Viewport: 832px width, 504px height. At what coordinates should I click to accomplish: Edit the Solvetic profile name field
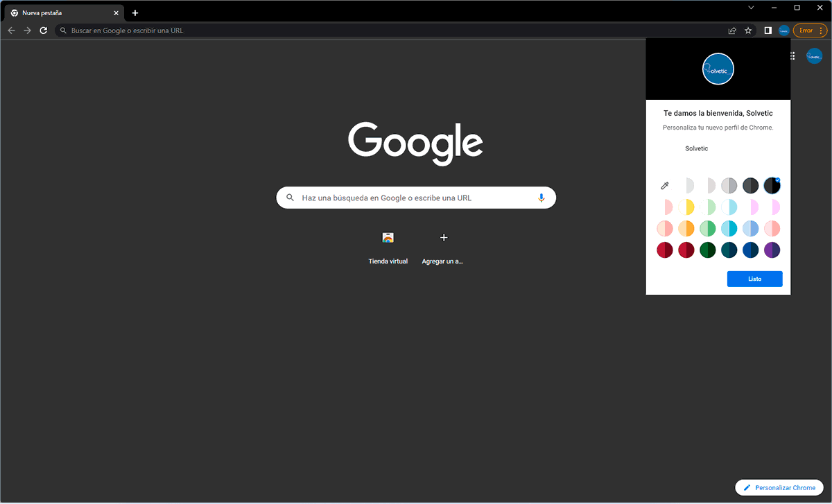(718, 149)
